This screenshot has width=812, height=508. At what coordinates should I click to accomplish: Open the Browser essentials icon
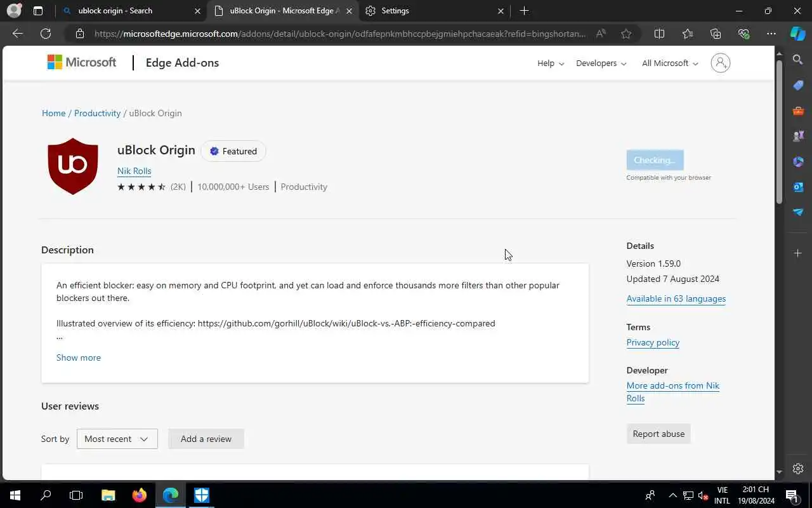743,34
